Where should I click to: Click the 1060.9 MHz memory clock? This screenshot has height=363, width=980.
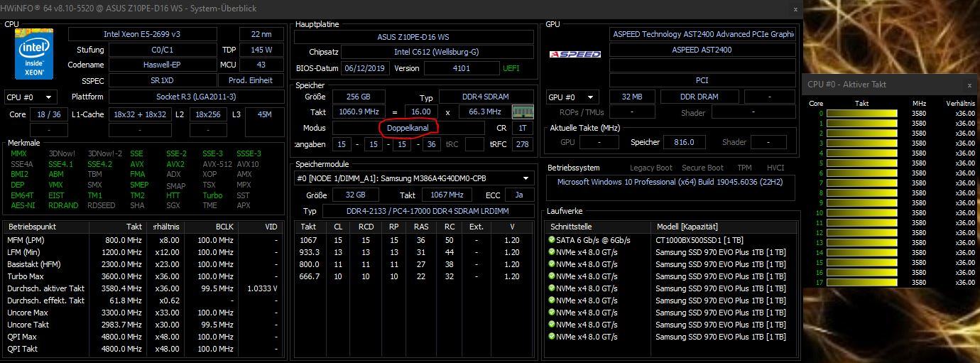359,112
